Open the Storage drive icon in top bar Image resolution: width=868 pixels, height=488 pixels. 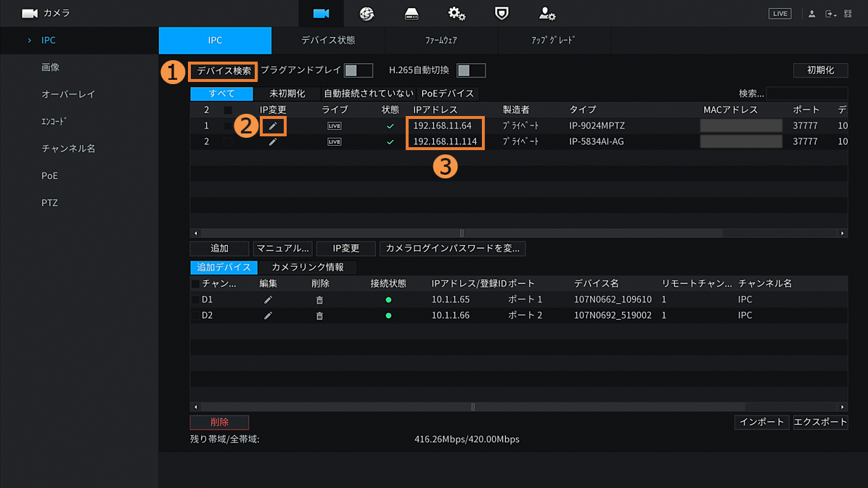coord(412,14)
